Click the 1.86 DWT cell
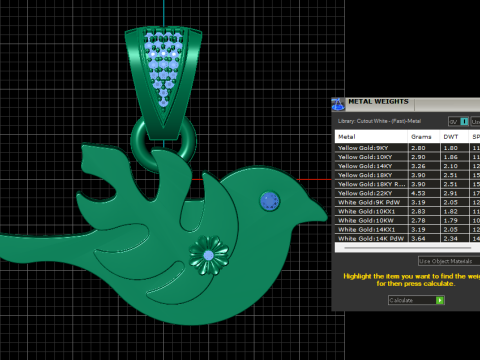 click(x=454, y=157)
